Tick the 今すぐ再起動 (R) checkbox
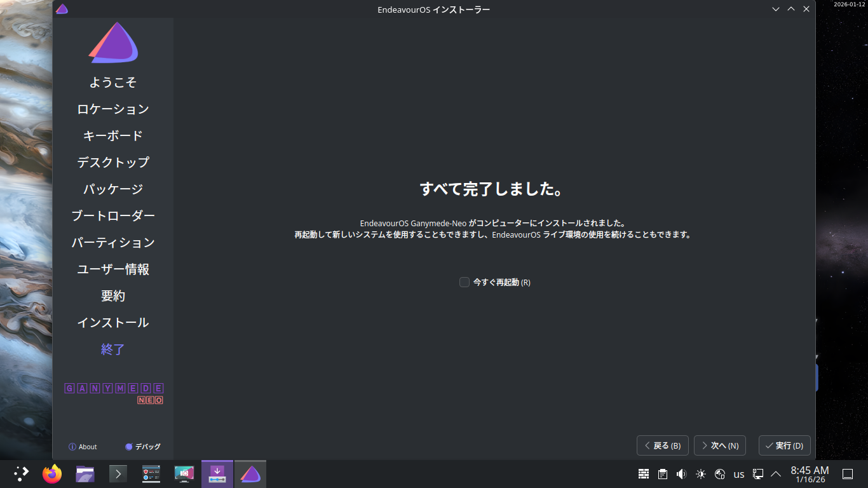 465,282
